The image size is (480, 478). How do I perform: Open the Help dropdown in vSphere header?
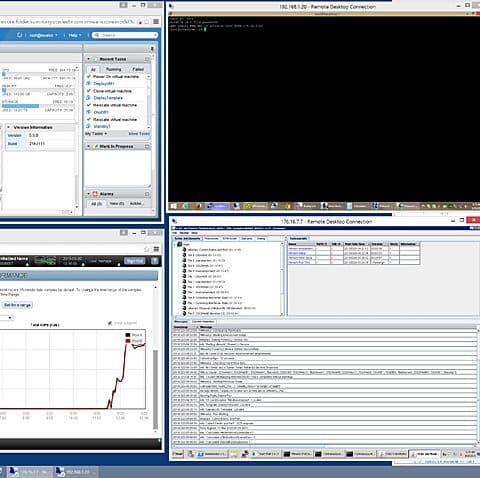coord(74,35)
